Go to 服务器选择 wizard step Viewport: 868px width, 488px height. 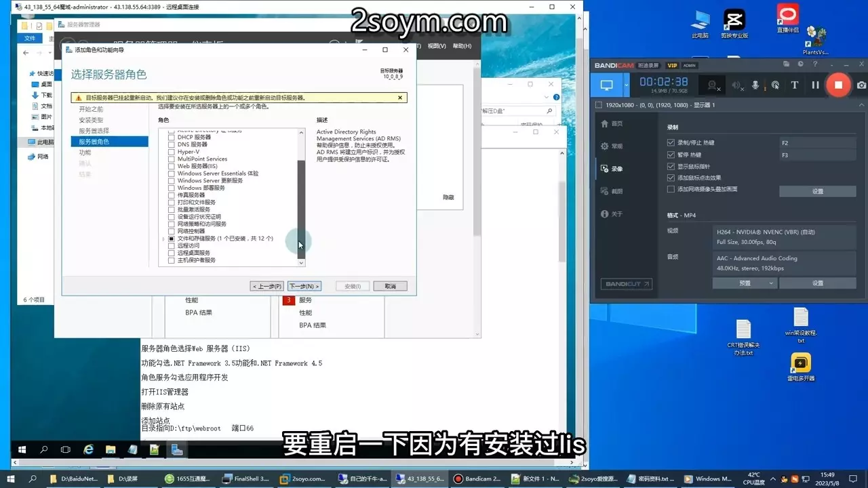[x=94, y=131]
